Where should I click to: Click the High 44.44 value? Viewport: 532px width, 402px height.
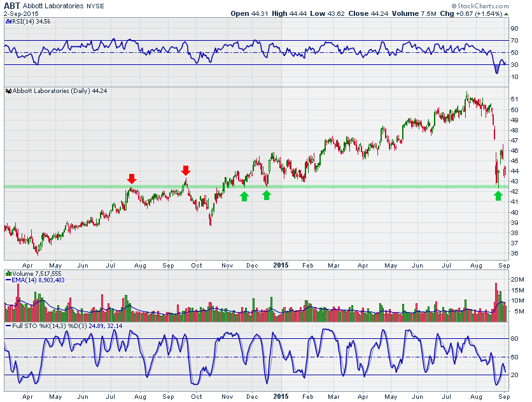(x=289, y=13)
